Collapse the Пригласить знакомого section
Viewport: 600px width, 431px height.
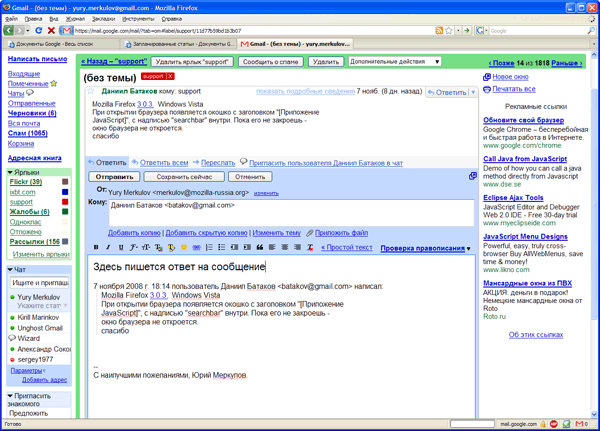10,396
